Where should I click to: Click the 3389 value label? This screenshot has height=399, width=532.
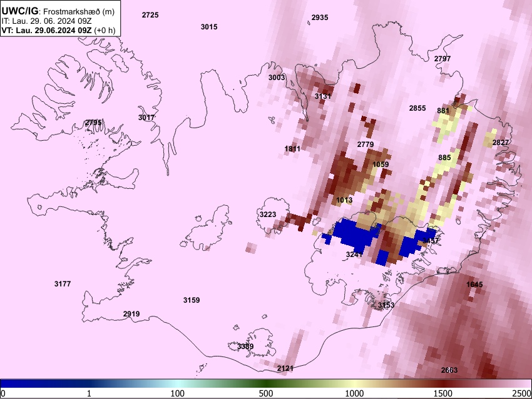tap(245, 346)
